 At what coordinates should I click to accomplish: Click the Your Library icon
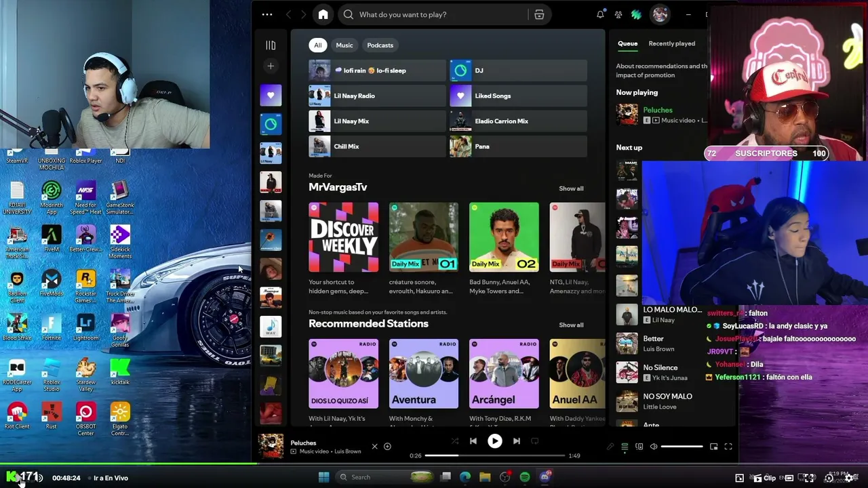click(271, 45)
